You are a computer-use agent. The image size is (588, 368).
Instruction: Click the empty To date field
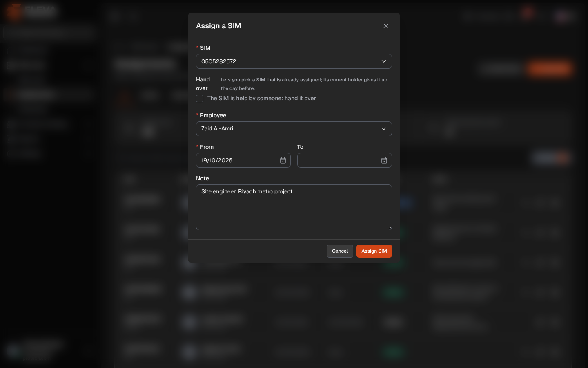click(345, 160)
